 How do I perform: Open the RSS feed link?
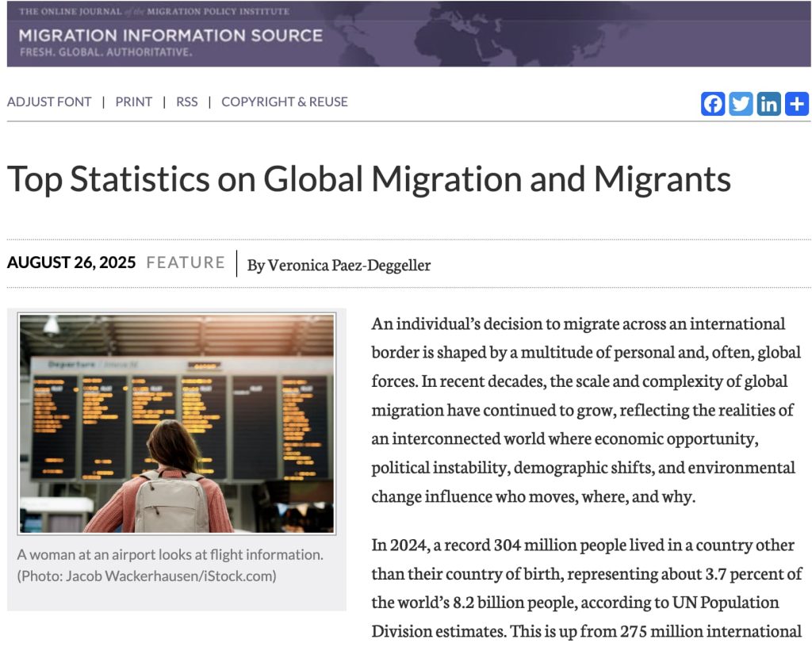187,101
